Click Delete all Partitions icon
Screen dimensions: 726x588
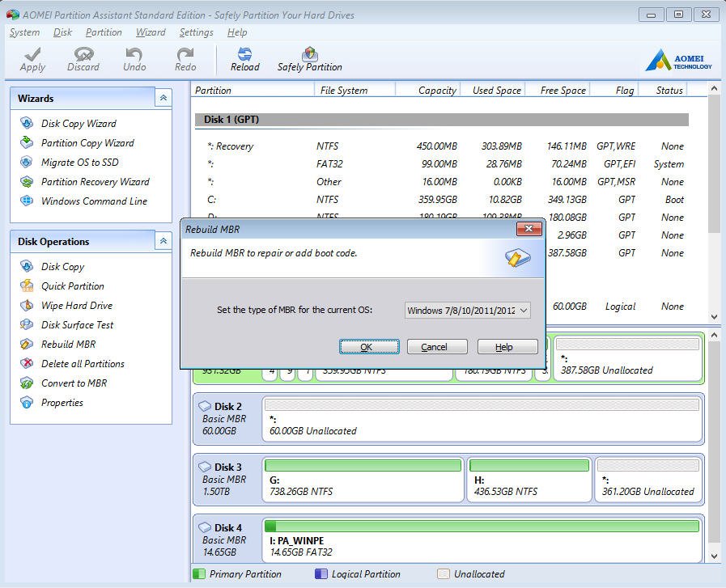28,364
